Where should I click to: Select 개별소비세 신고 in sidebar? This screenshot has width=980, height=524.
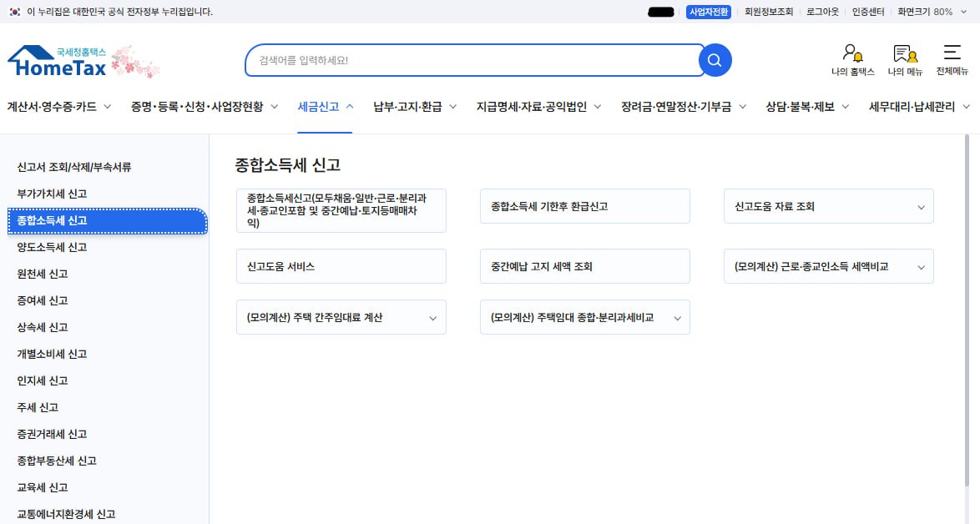(x=52, y=354)
